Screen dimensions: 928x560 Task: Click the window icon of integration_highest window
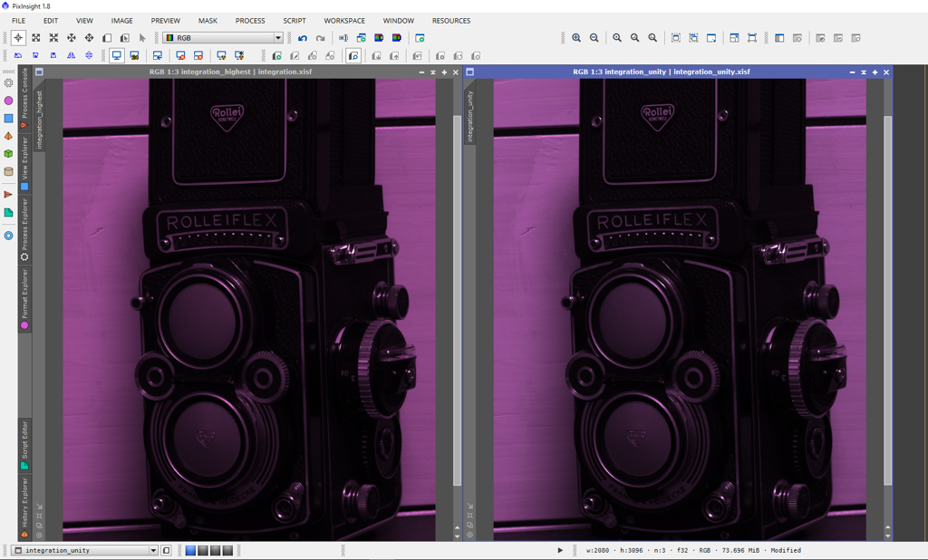click(39, 72)
